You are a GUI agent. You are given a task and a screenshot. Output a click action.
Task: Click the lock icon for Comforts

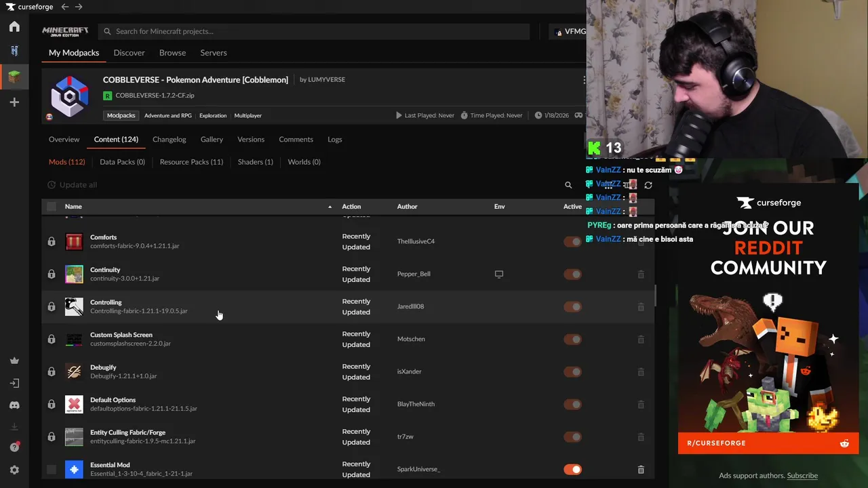pyautogui.click(x=52, y=241)
